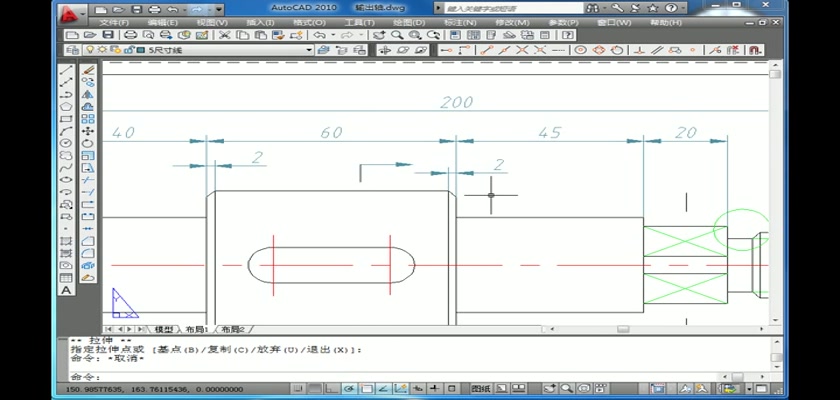This screenshot has width=840, height=400.
Task: Select the Line draw tool
Action: (66, 70)
